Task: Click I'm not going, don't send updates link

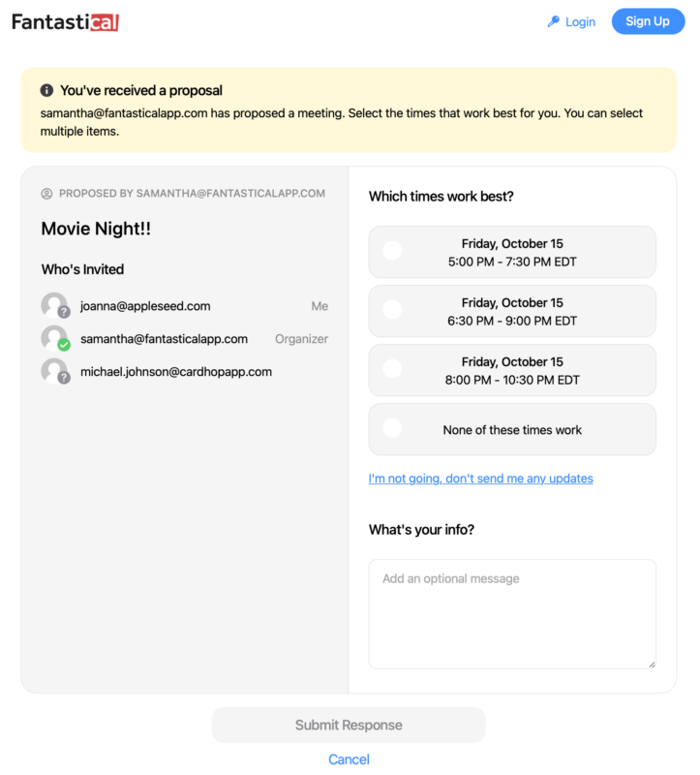Action: click(x=480, y=479)
